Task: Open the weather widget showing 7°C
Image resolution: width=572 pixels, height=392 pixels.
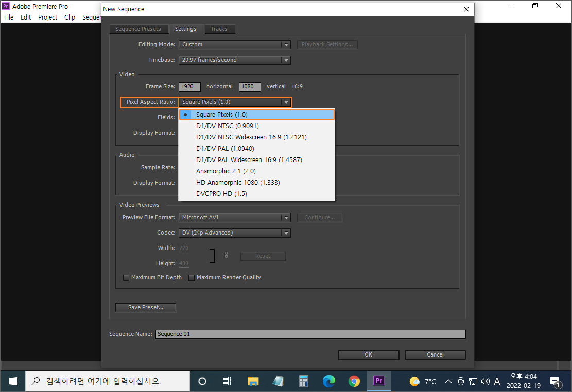Action: tap(423, 381)
